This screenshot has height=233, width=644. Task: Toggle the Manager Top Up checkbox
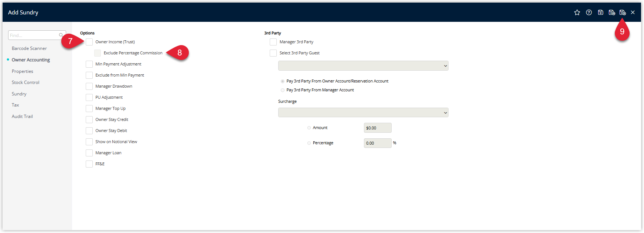(x=89, y=108)
